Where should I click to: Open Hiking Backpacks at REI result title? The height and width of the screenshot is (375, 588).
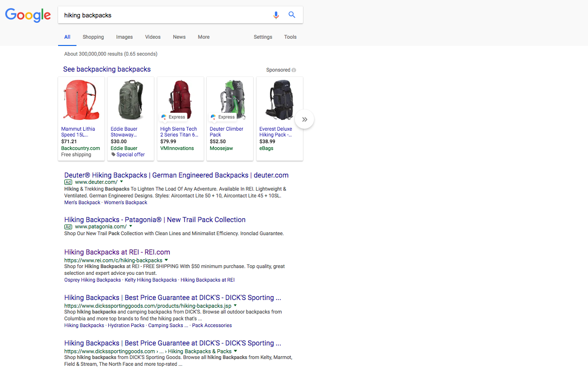click(x=117, y=252)
